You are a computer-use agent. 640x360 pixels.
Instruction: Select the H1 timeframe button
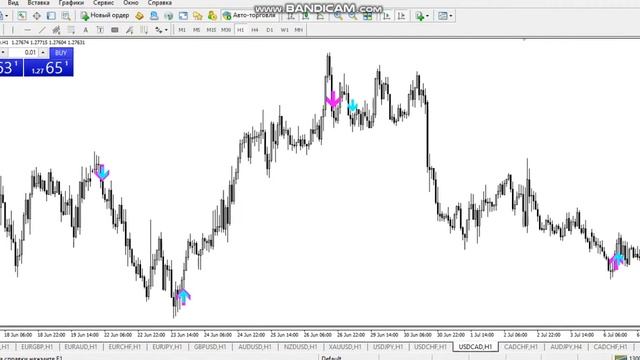click(x=240, y=30)
